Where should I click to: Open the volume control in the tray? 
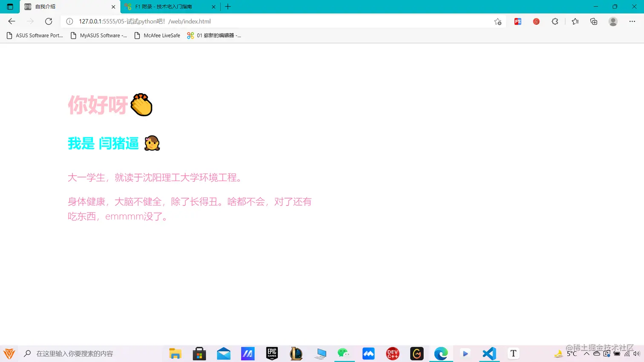pos(636,353)
